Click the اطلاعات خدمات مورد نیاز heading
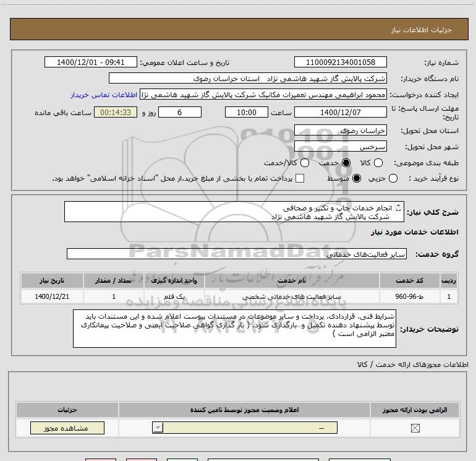 click(x=414, y=232)
